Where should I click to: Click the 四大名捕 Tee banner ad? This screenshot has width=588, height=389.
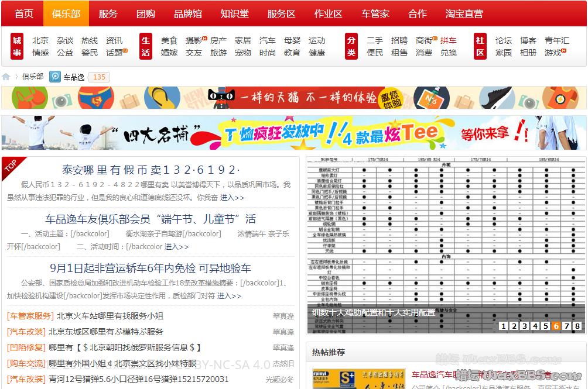(294, 133)
